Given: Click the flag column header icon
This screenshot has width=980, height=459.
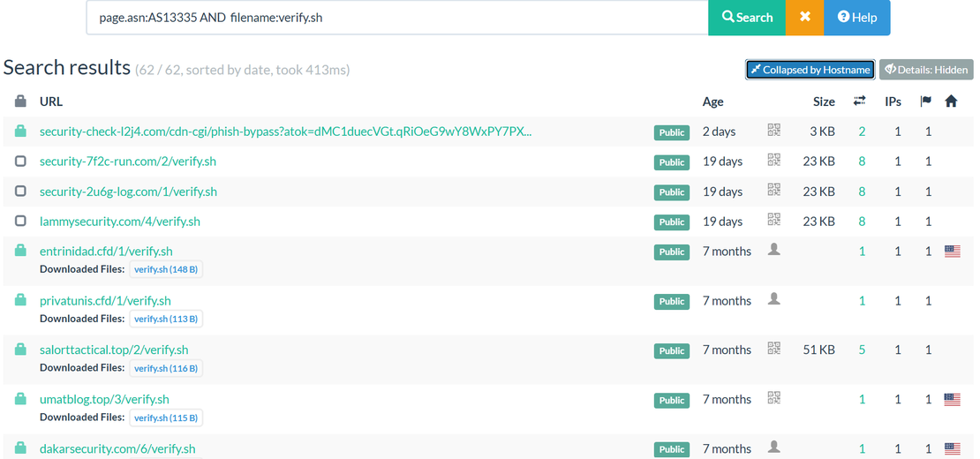Looking at the screenshot, I should coord(925,102).
